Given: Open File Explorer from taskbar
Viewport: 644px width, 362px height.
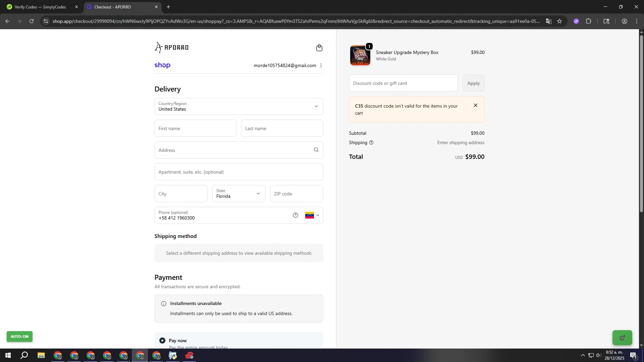Looking at the screenshot, I should coord(41,356).
